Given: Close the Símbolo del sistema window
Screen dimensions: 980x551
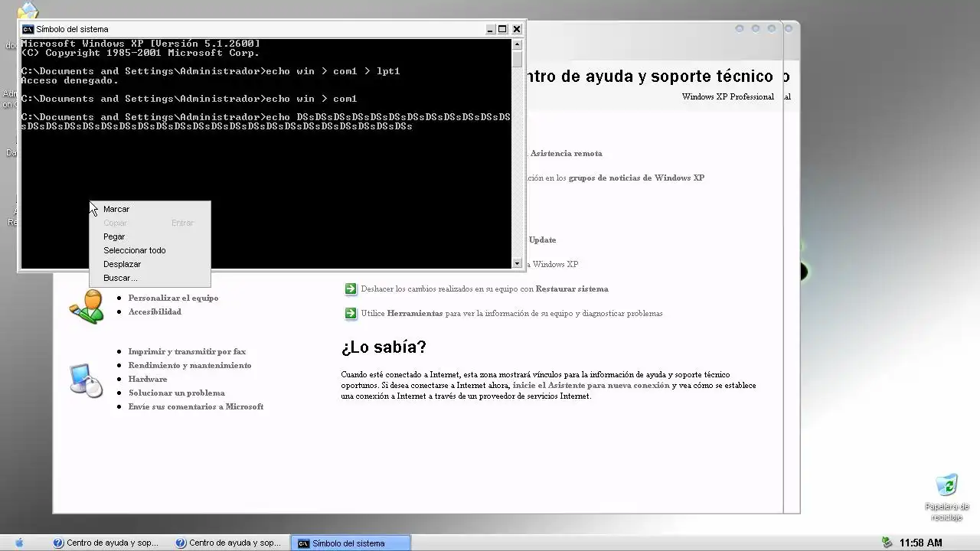Looking at the screenshot, I should tap(517, 29).
